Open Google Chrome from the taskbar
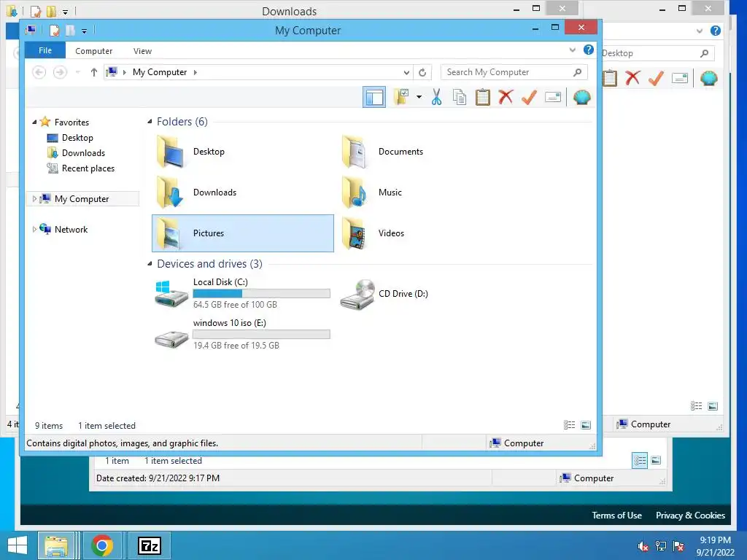747x560 pixels. pyautogui.click(x=102, y=545)
